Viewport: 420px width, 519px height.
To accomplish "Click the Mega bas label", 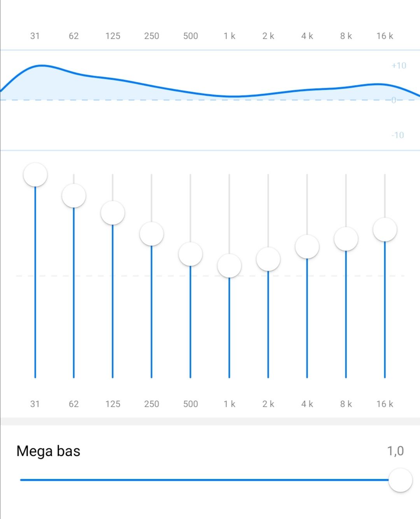I will click(x=48, y=451).
